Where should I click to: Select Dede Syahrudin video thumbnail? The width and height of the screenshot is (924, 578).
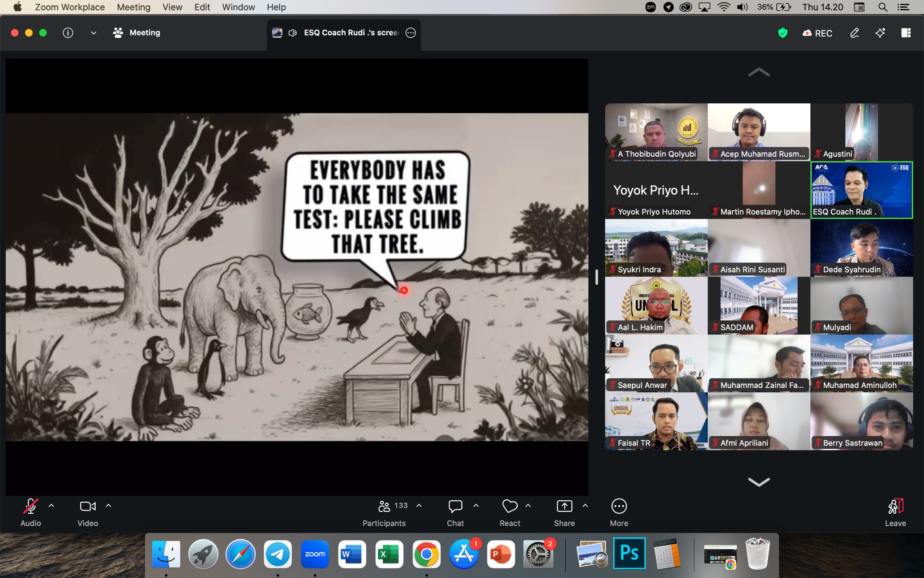point(862,248)
